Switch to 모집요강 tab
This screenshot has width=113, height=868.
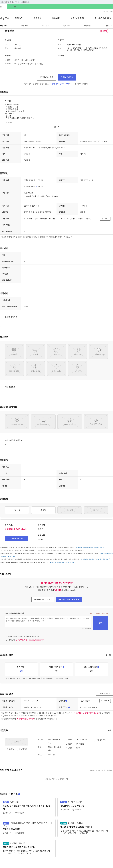click(3, 26)
